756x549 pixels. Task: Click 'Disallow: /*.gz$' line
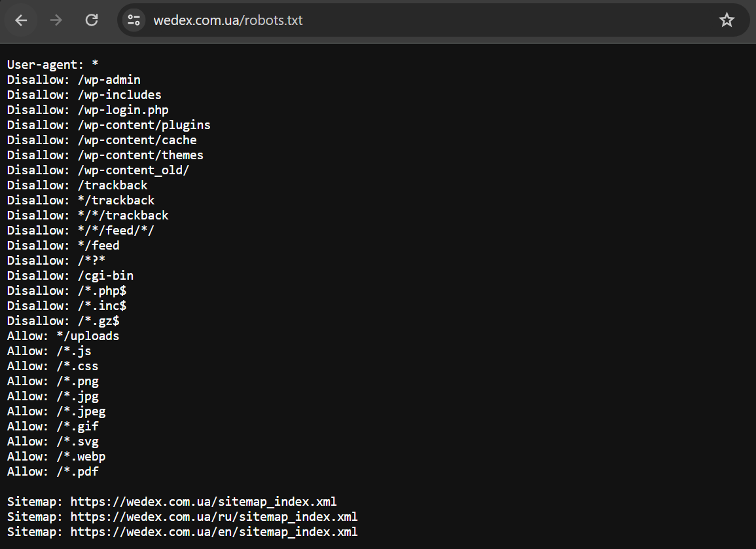pos(63,321)
